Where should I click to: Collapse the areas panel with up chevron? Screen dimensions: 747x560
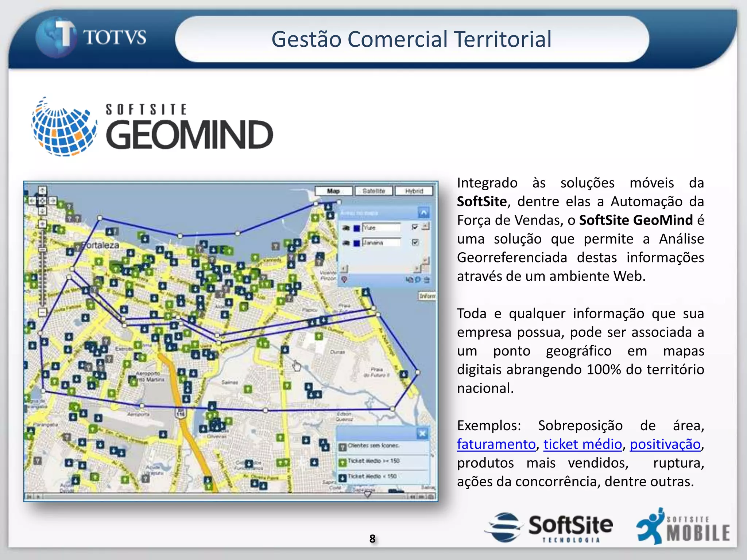pyautogui.click(x=423, y=213)
